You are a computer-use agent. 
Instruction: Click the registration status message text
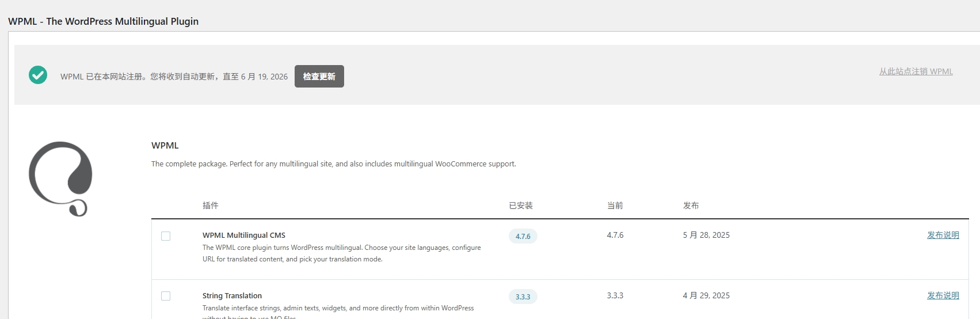174,77
